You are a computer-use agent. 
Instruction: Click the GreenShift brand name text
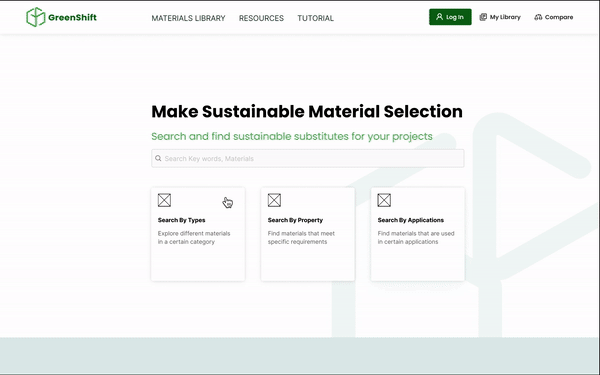(72, 17)
